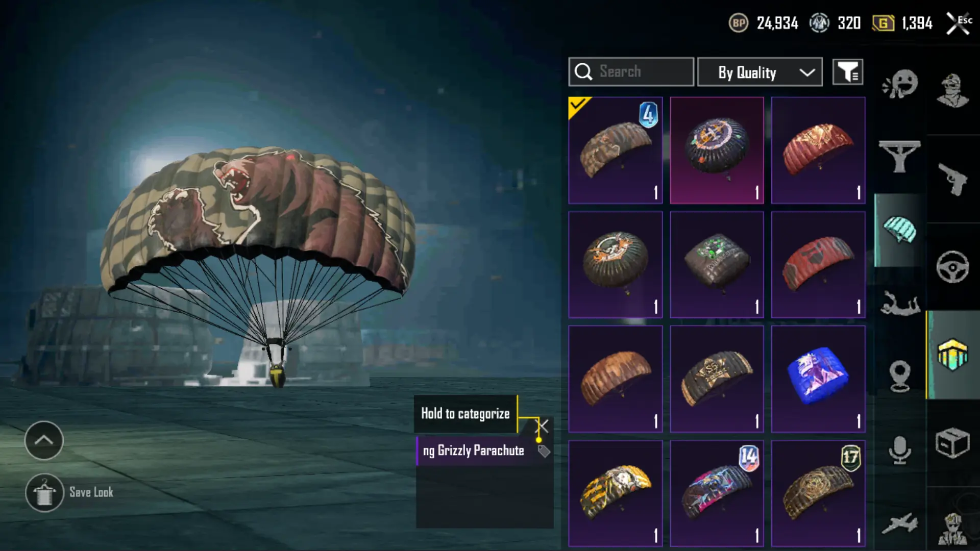Select the blue square parachute thumbnail
This screenshot has width=980, height=551.
point(818,379)
